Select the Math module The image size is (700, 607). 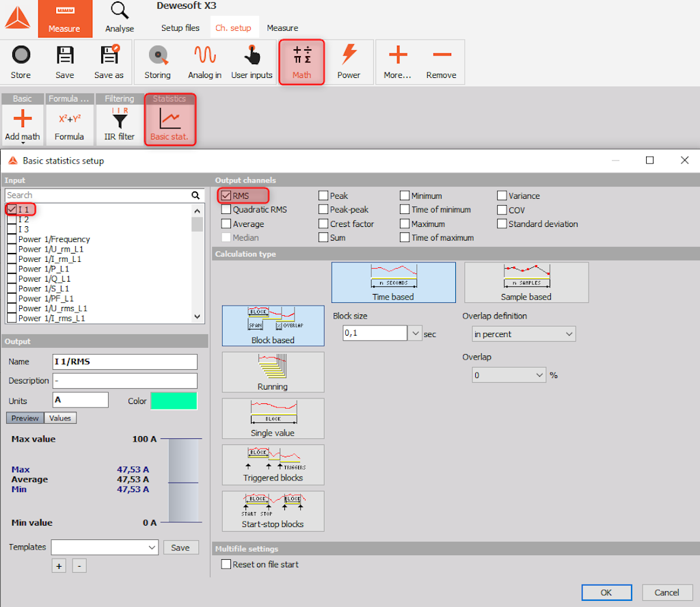301,62
